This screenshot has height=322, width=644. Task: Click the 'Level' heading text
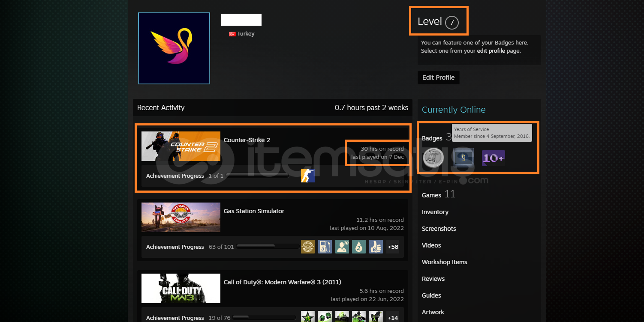pyautogui.click(x=430, y=21)
